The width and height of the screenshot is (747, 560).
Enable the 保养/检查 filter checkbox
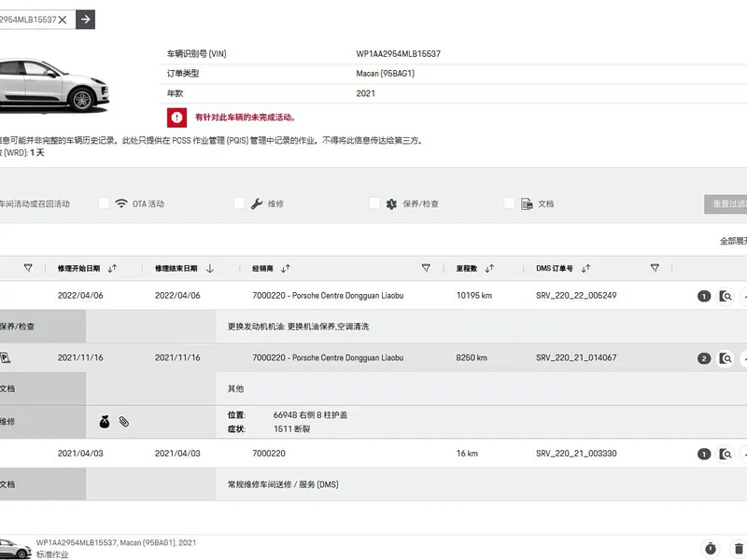click(x=374, y=203)
